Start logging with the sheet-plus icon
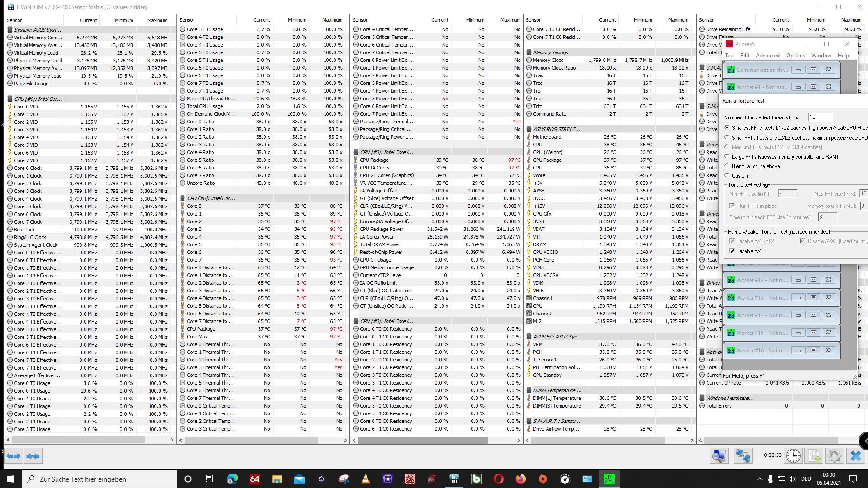The image size is (868, 488). (x=814, y=455)
